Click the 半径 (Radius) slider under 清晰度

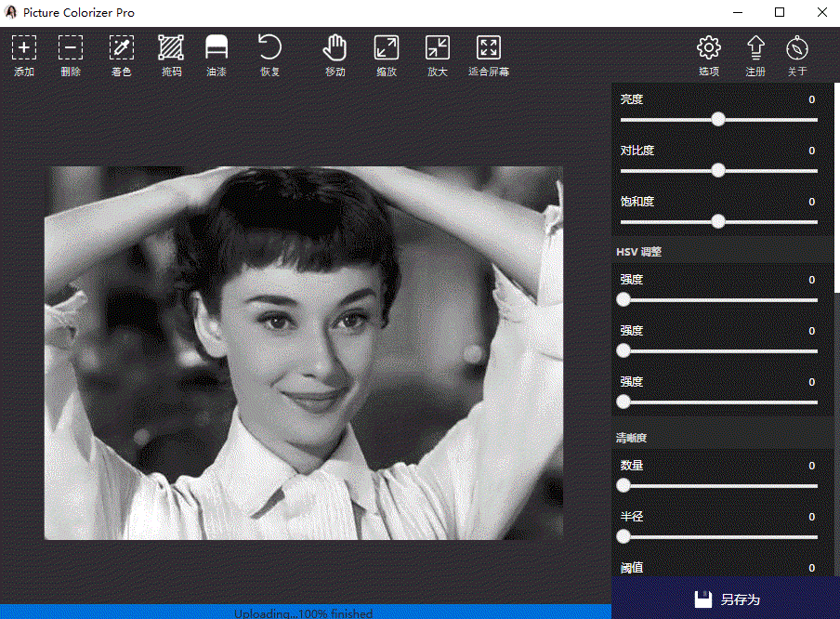(x=623, y=535)
